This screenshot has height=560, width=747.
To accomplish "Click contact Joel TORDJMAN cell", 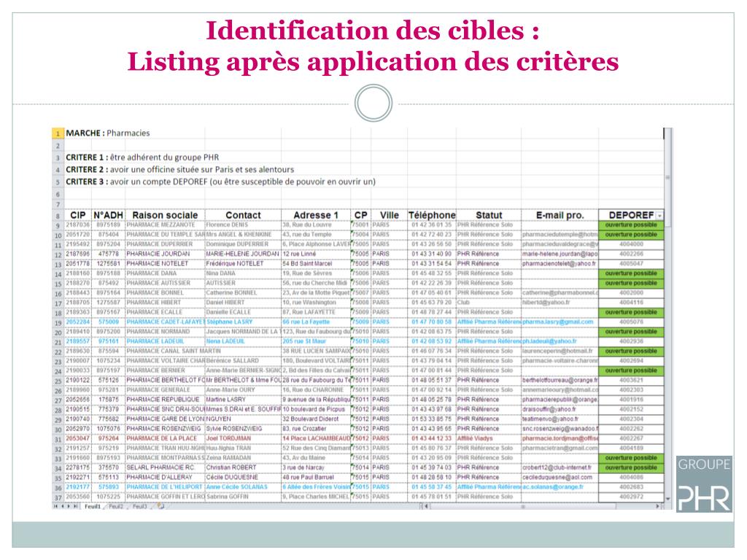I will pos(243,438).
